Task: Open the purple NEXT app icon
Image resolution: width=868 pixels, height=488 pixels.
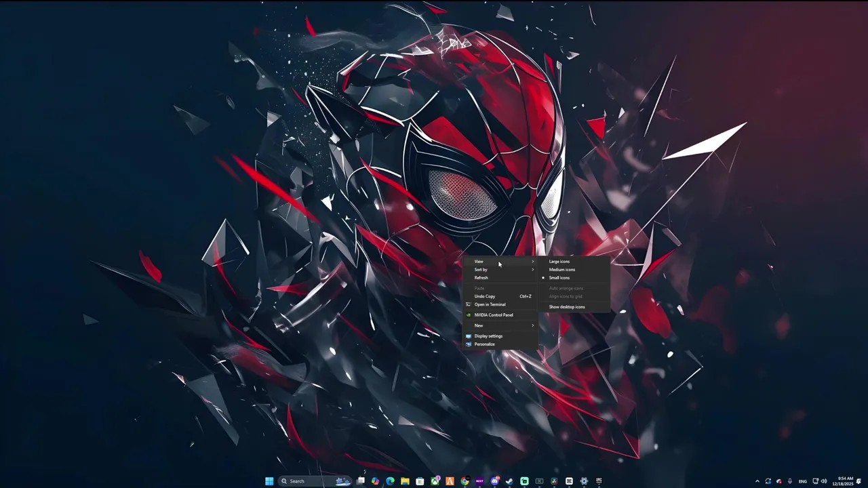Action: [479, 481]
